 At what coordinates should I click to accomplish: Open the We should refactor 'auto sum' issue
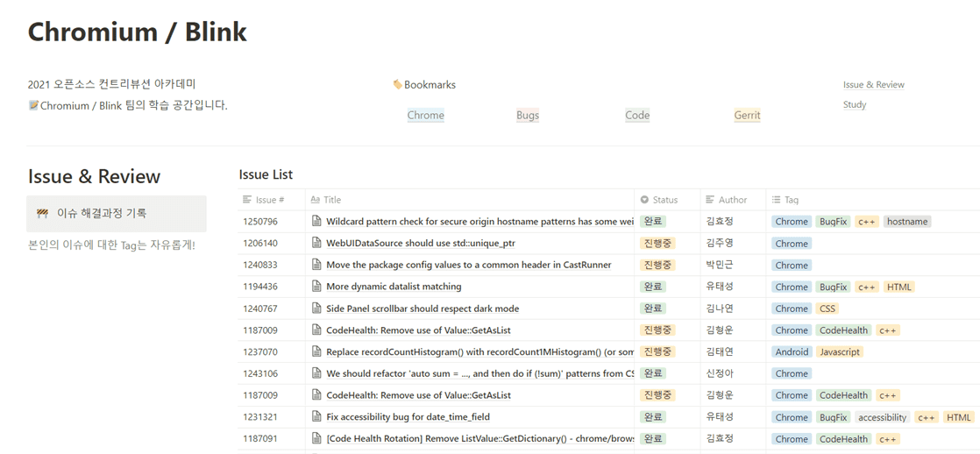(480, 373)
